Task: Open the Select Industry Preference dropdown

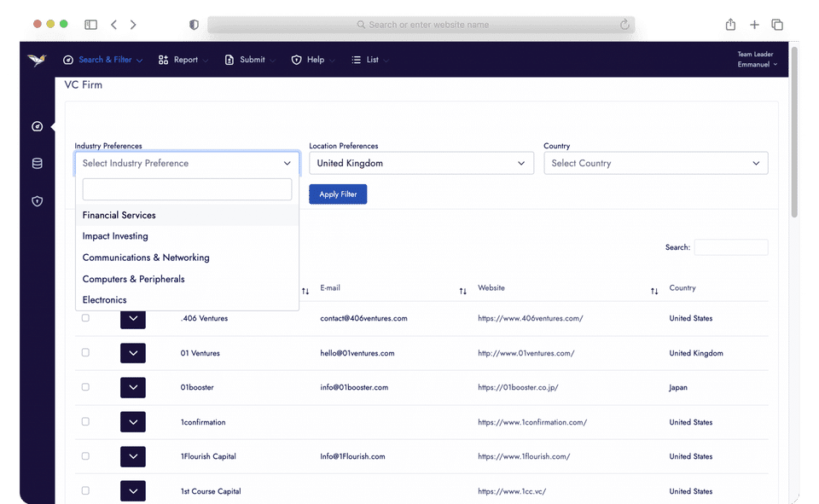Action: point(187,163)
